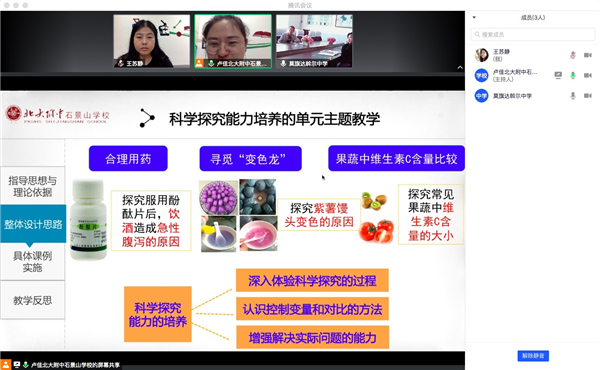
Task: Click the blue 寻觅"变色龙" button on slide
Action: coord(250,158)
